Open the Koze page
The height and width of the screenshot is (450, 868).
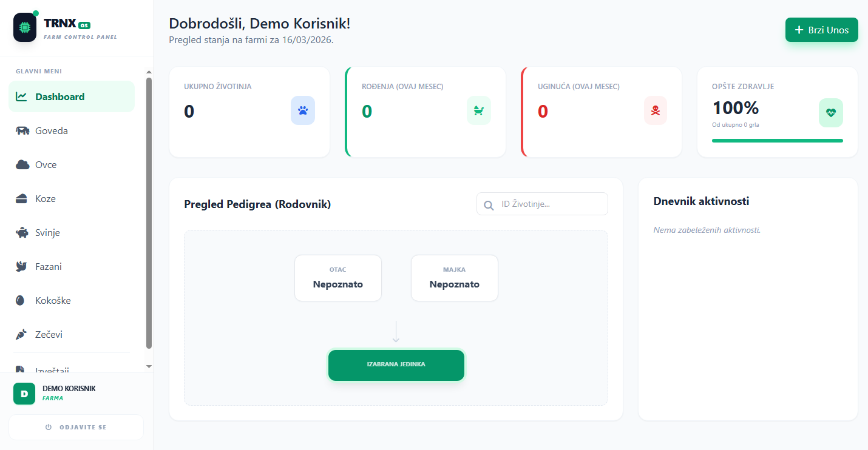click(45, 198)
